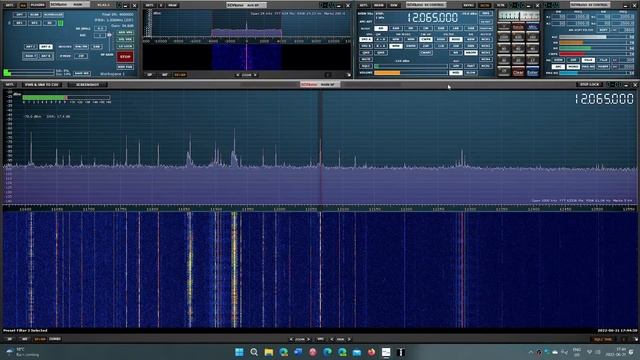Click Aux SP zoom-out left arrow

click(x=238, y=75)
